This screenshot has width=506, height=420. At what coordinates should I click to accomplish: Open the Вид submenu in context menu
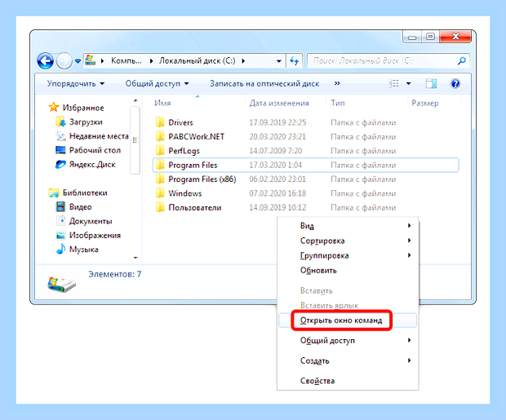348,225
